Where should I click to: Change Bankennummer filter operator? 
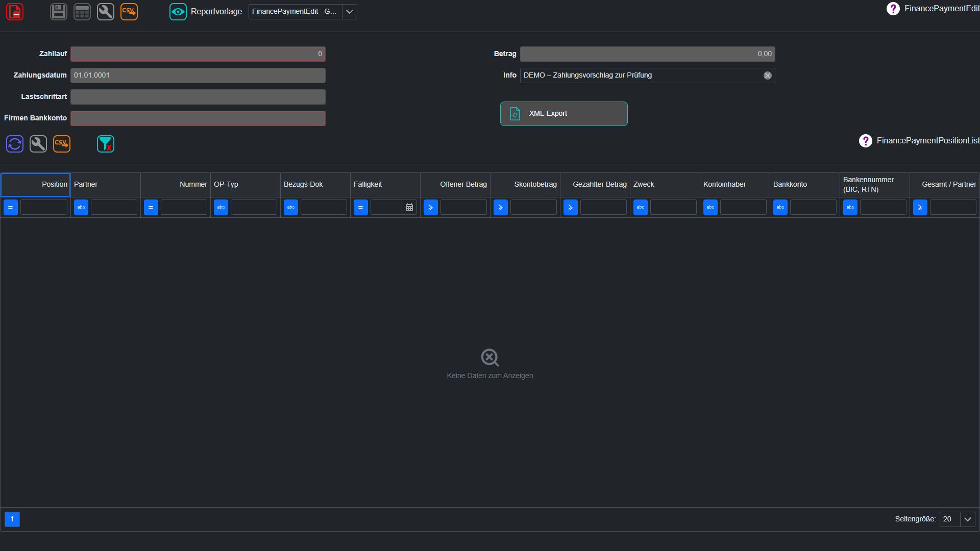[x=850, y=208]
